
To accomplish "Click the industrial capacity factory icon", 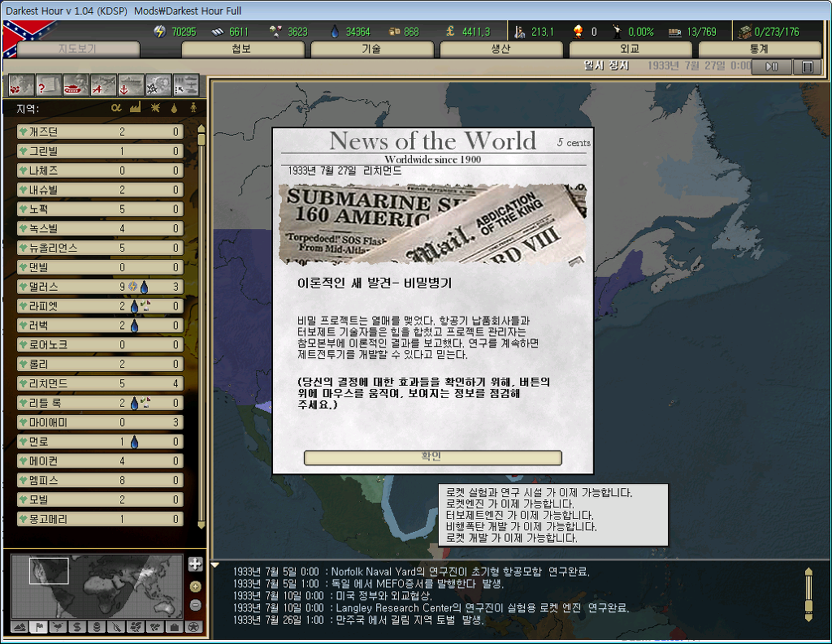I will tap(745, 32).
